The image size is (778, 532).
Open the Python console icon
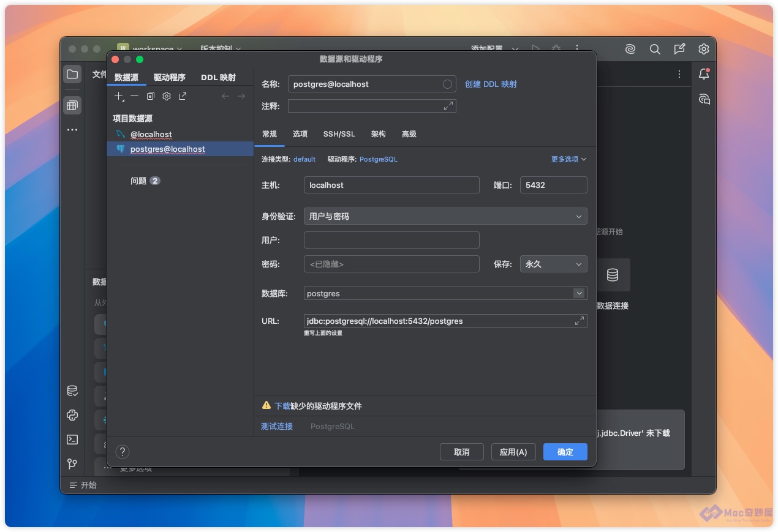tap(72, 415)
